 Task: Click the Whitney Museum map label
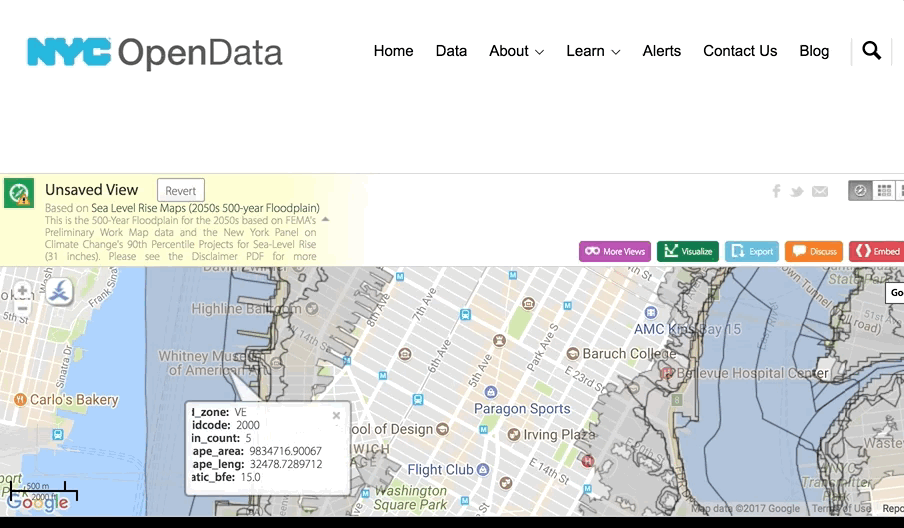coord(210,363)
